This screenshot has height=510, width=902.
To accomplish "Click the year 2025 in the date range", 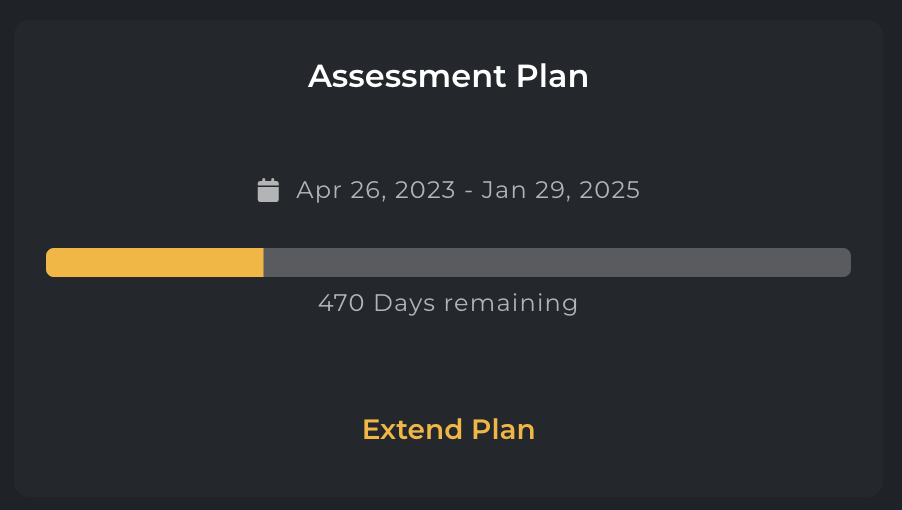I will 610,190.
